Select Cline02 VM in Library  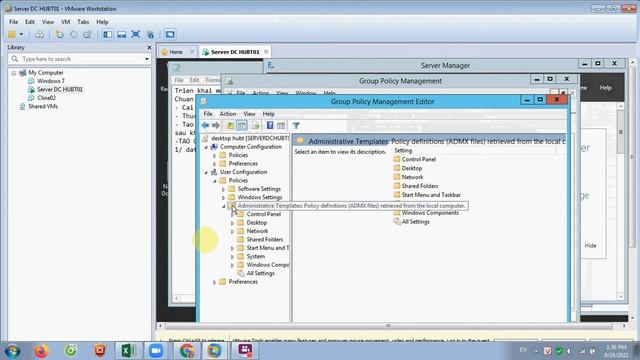coord(46,98)
